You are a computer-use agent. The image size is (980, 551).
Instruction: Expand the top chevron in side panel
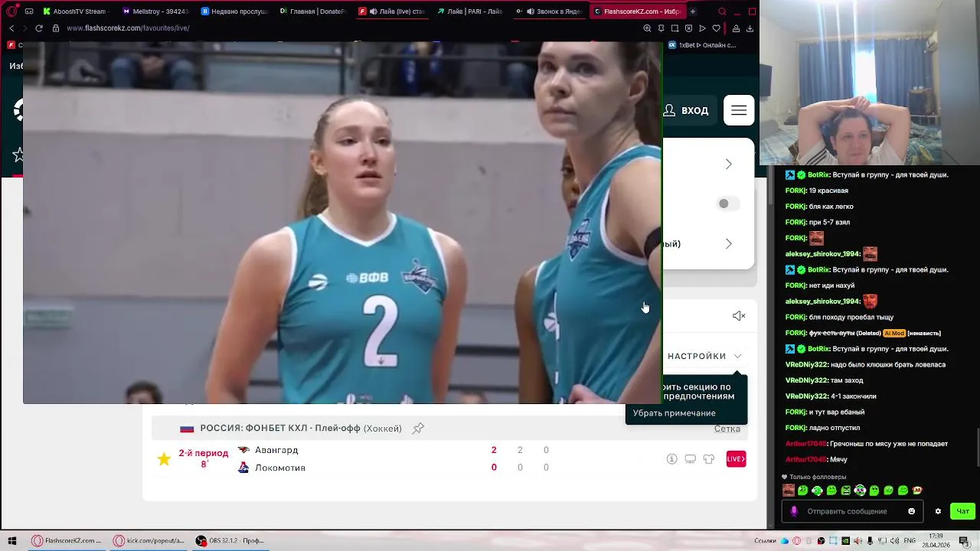(x=729, y=164)
